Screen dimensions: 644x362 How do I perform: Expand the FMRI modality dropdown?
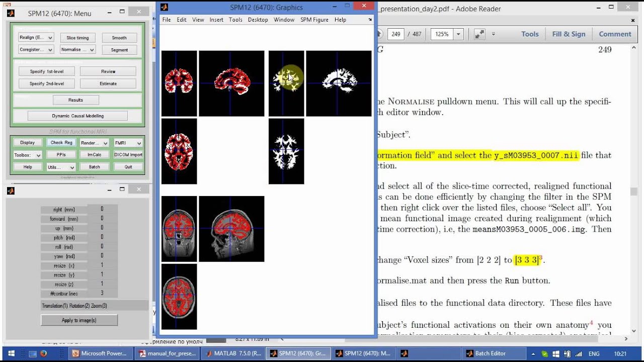128,143
